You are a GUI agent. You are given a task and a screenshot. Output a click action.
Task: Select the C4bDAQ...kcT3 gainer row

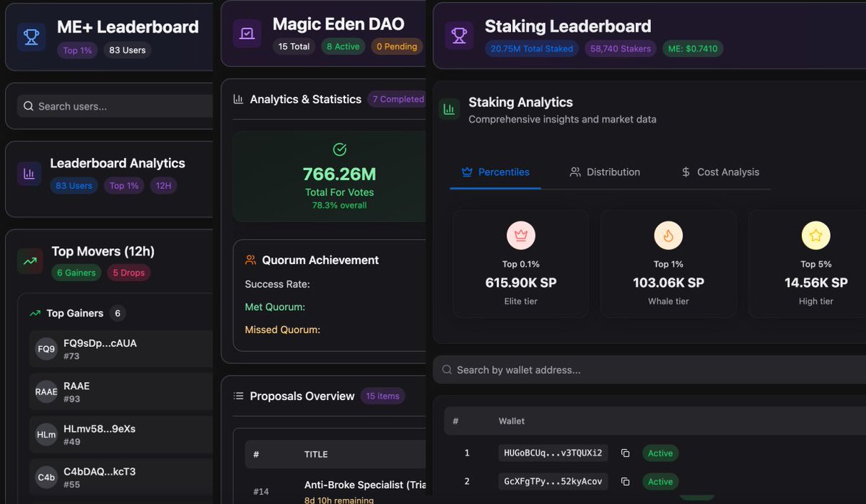click(x=121, y=477)
